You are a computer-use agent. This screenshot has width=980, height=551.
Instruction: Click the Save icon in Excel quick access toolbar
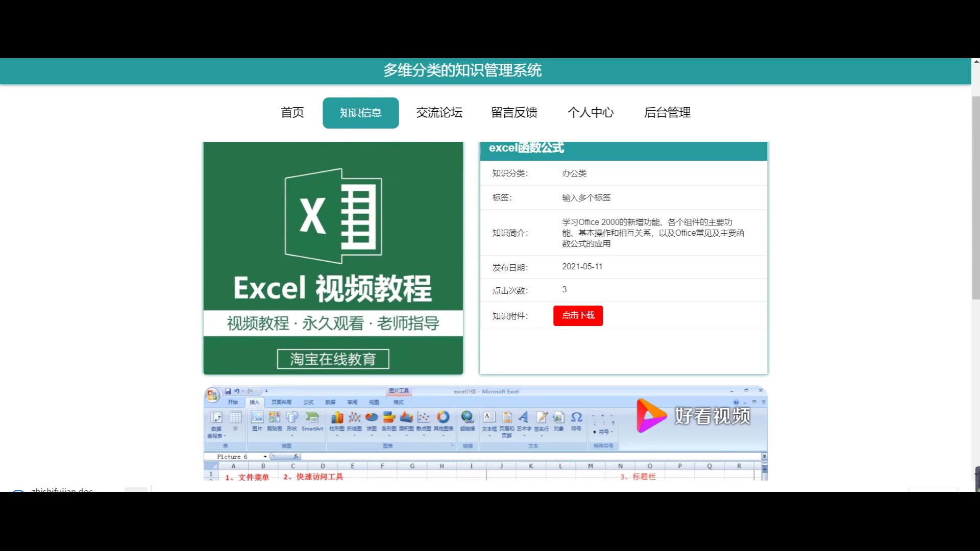[x=228, y=391]
